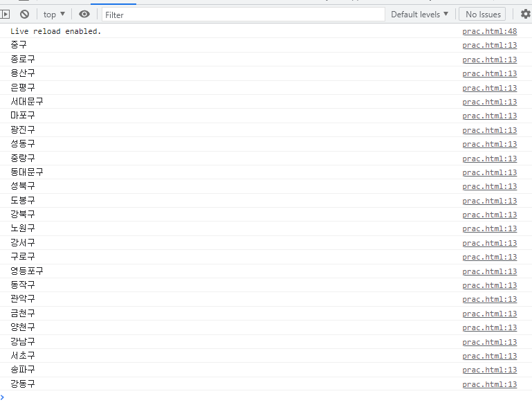Viewport: 532px width, 414px height.
Task: Open prac.html:13 link beside 송파구
Action: click(490, 370)
